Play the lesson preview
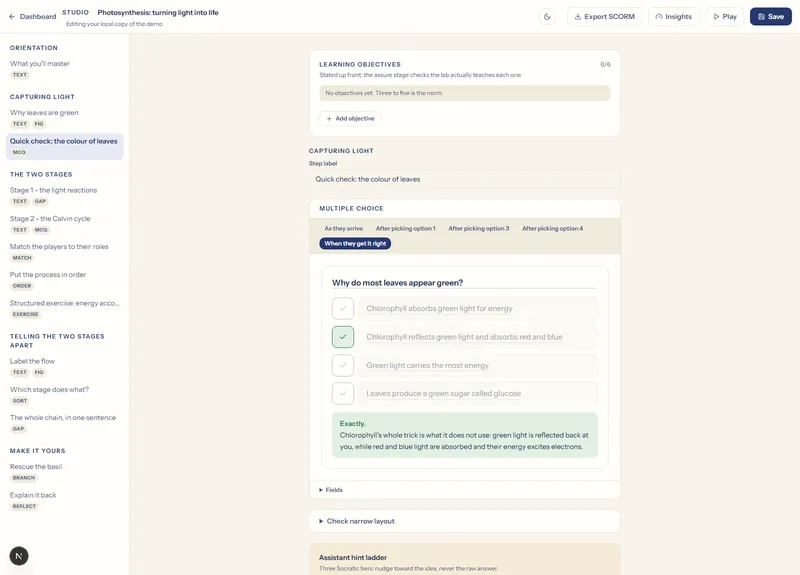 (724, 16)
